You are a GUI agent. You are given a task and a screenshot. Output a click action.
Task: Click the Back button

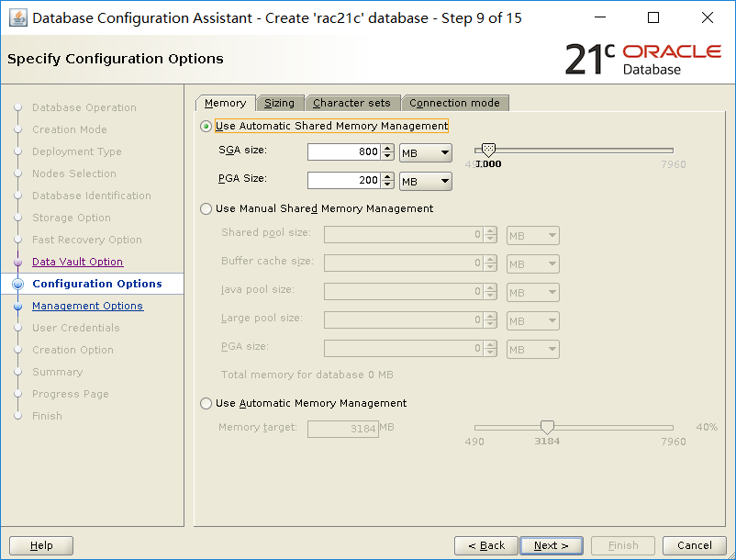tap(485, 545)
